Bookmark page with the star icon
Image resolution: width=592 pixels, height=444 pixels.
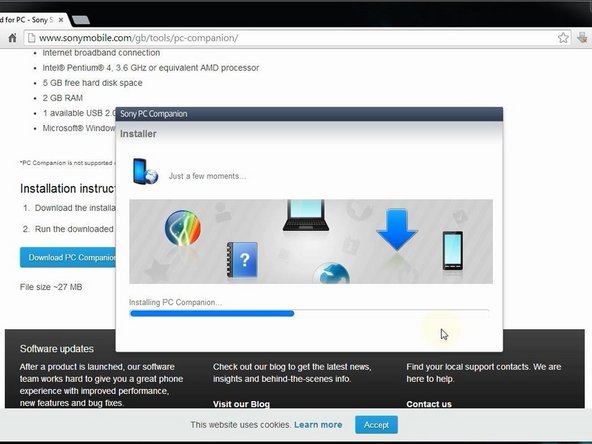coord(563,38)
